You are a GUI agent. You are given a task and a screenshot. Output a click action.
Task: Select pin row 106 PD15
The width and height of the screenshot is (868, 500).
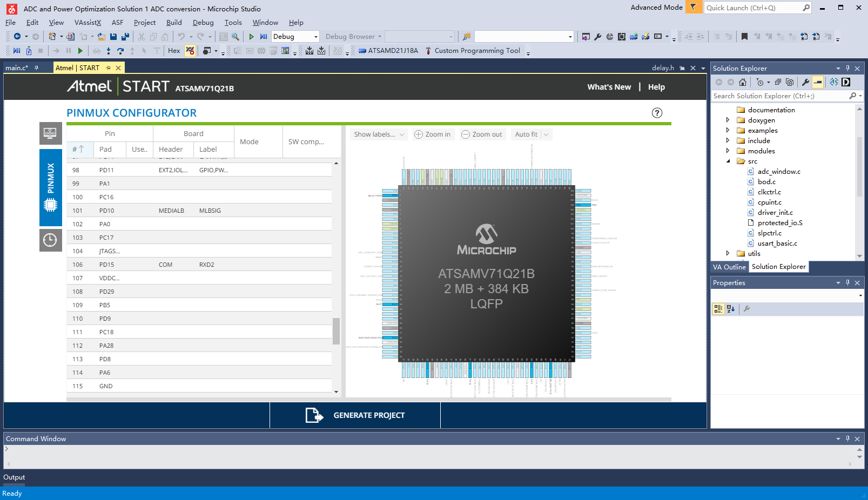coord(199,265)
